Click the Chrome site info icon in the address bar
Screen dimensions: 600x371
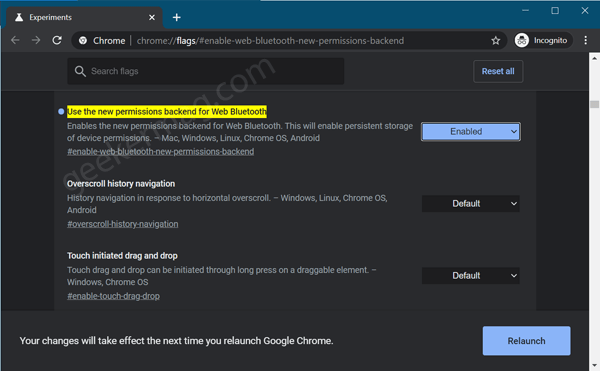tap(83, 41)
